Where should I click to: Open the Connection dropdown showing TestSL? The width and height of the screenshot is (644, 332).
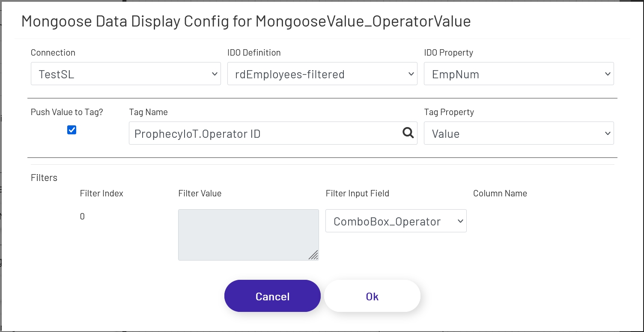[x=126, y=74]
